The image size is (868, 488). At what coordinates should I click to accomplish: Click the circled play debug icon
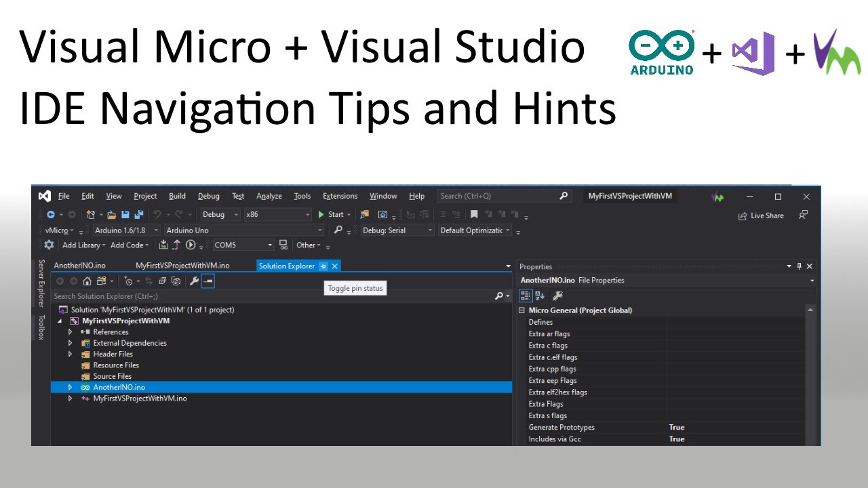(x=191, y=245)
